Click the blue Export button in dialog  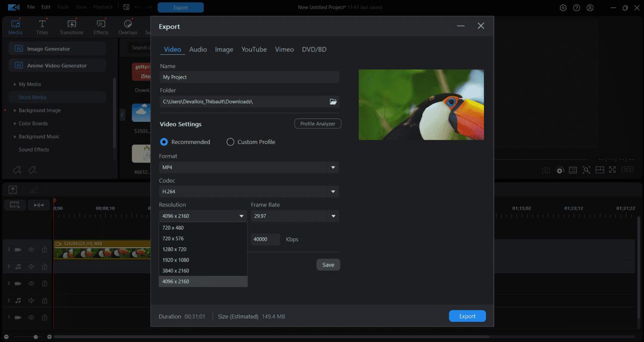tap(467, 316)
